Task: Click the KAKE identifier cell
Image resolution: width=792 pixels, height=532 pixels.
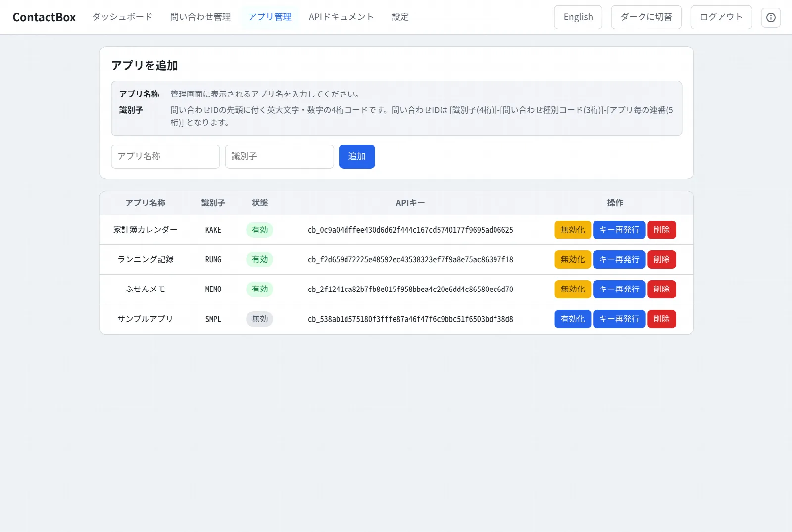Action: click(213, 230)
